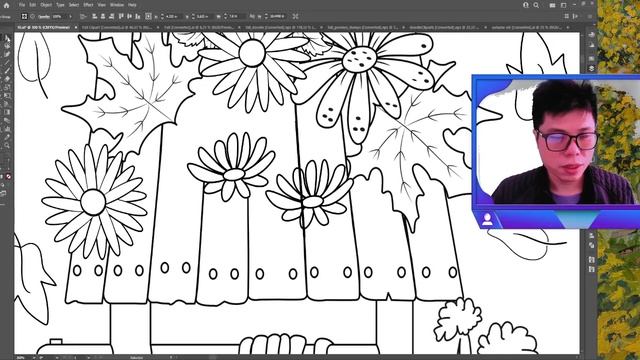Select the Zoom tool magnifier

(7, 145)
